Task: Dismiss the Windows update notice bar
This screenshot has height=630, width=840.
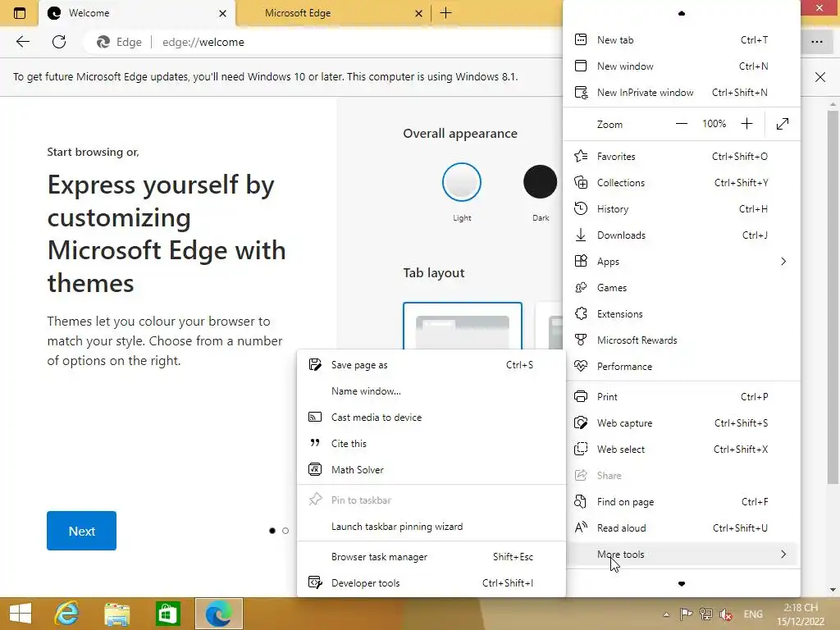Action: (820, 77)
